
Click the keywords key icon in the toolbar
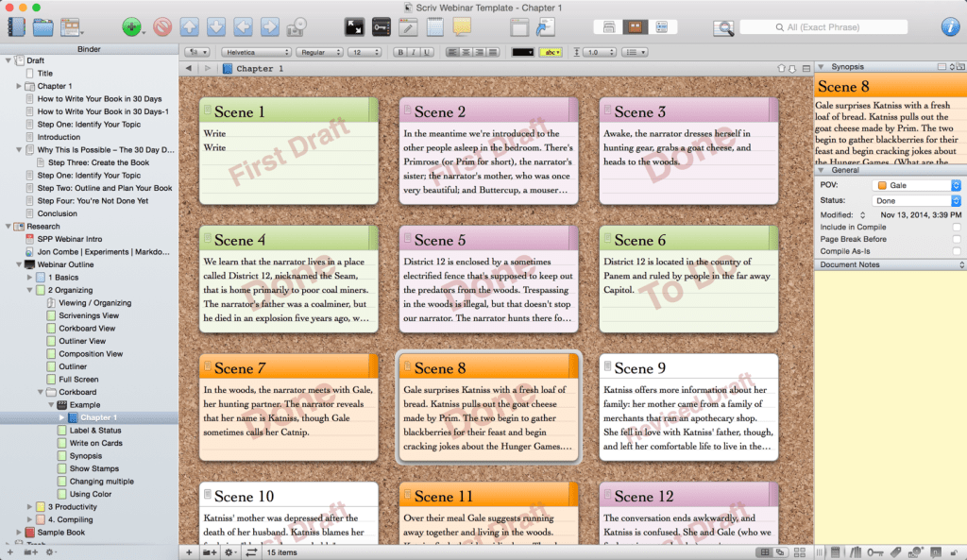382,25
